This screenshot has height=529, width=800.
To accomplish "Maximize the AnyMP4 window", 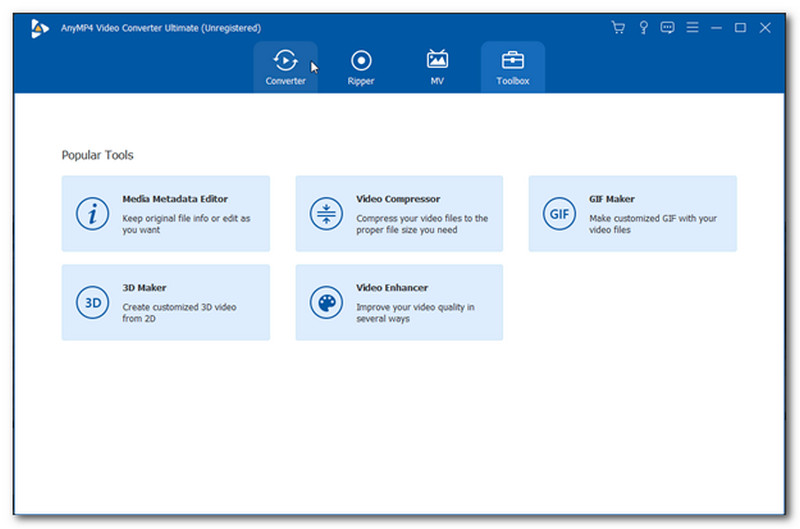I will [740, 28].
